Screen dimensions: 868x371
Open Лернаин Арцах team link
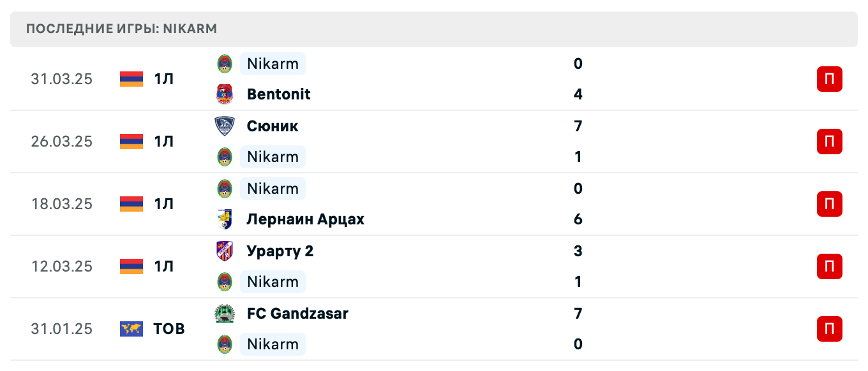click(x=305, y=219)
